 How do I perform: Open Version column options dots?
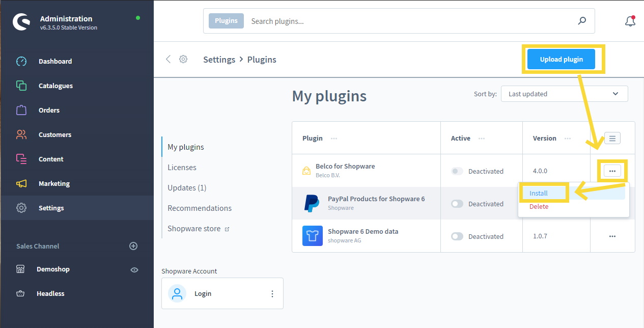coord(568,139)
